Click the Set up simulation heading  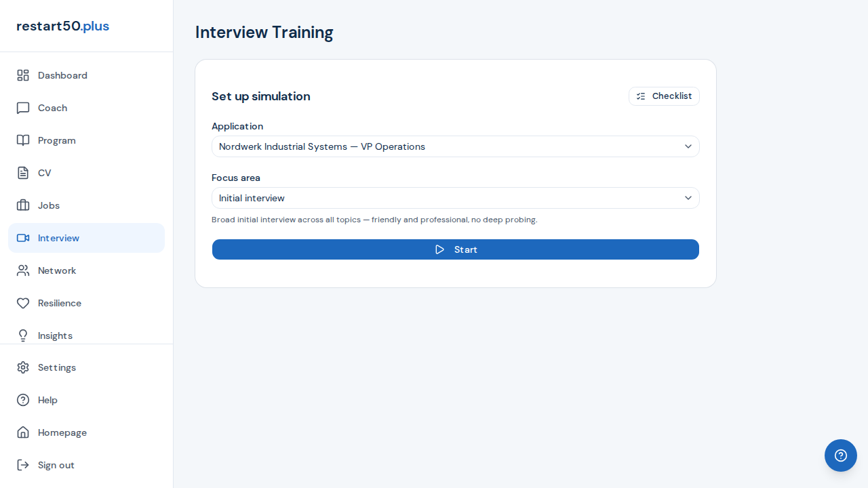(x=261, y=96)
